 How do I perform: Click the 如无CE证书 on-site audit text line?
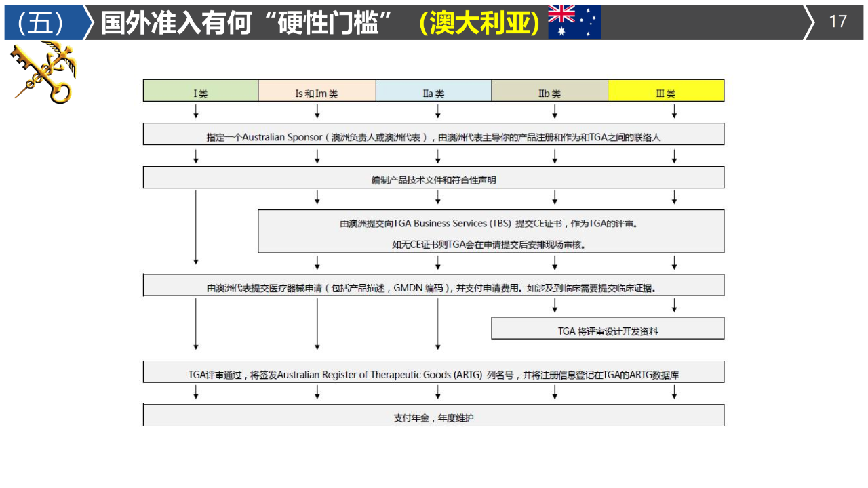point(488,245)
